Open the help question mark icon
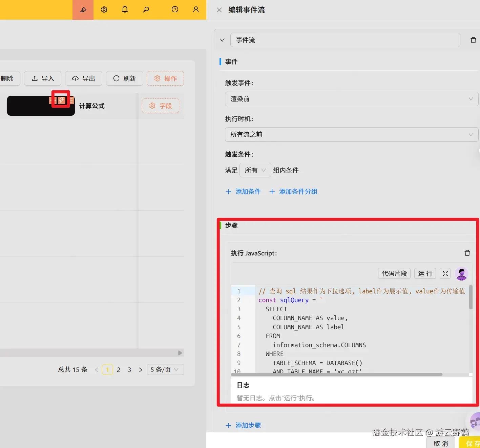The height and width of the screenshot is (448, 480). point(175,9)
